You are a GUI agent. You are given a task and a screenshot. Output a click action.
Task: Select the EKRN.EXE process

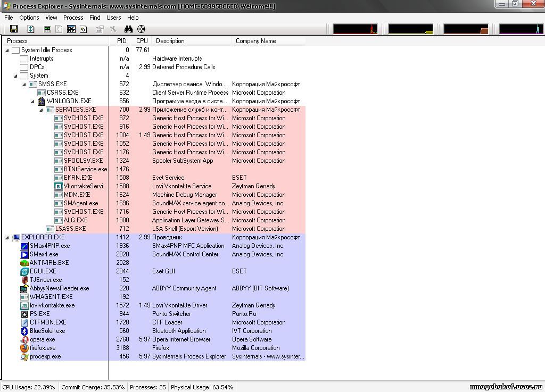click(x=180, y=178)
